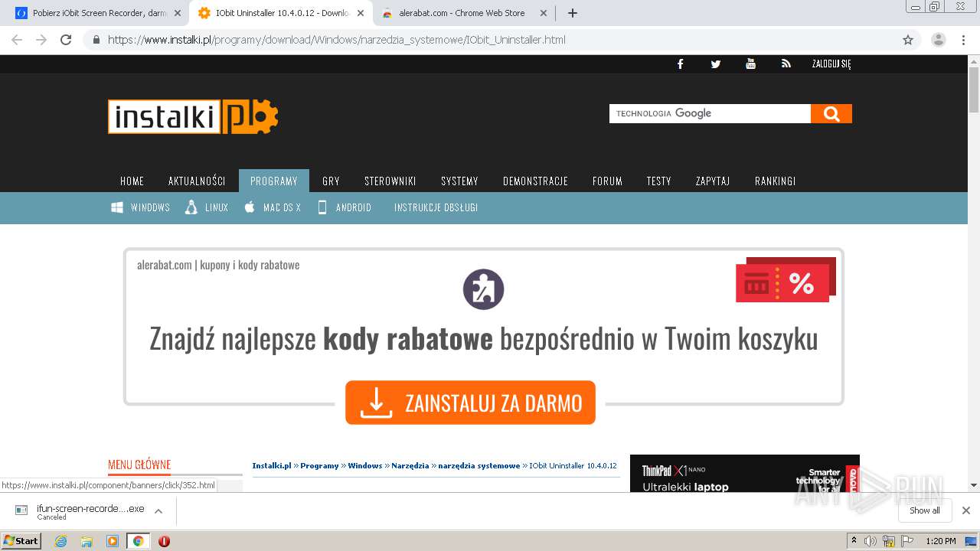The height and width of the screenshot is (551, 980).
Task: Show hidden tray icons arrow
Action: [854, 541]
